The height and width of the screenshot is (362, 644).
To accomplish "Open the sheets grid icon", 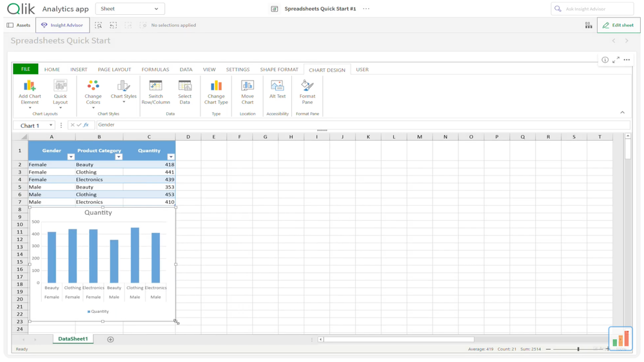I will (x=589, y=25).
